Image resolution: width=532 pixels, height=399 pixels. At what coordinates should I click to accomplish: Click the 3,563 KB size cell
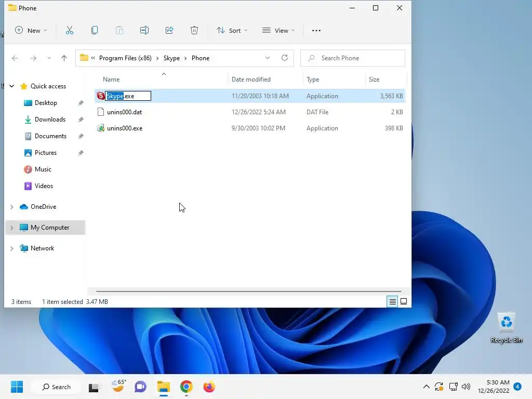(x=392, y=96)
